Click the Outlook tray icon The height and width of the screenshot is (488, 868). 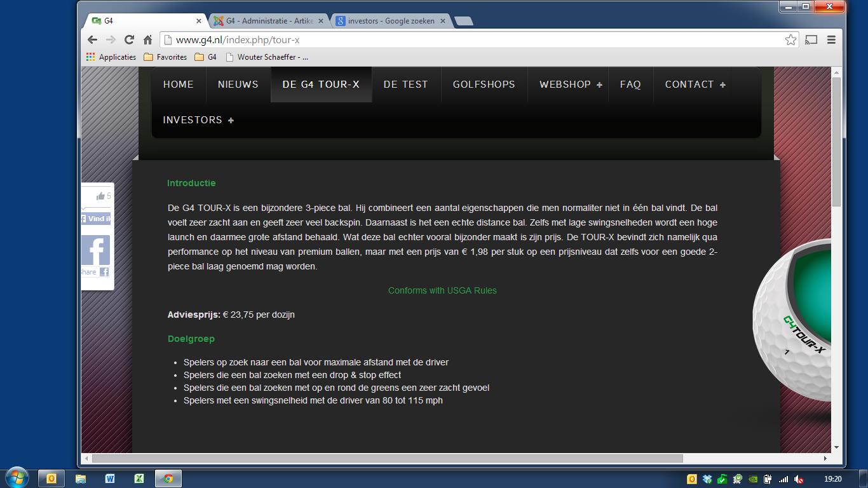692,479
